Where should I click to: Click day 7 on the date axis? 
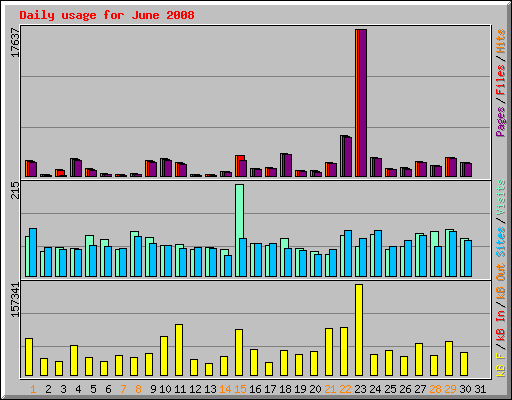pyautogui.click(x=123, y=389)
